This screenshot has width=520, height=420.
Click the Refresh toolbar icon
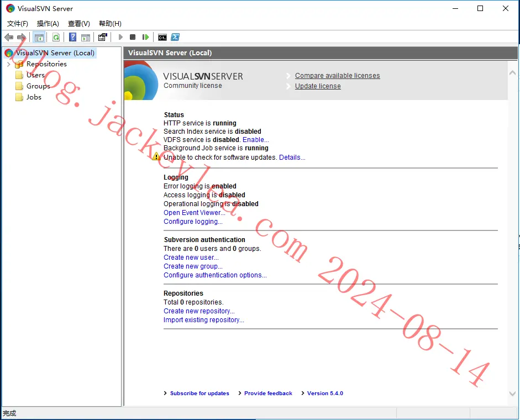point(56,37)
